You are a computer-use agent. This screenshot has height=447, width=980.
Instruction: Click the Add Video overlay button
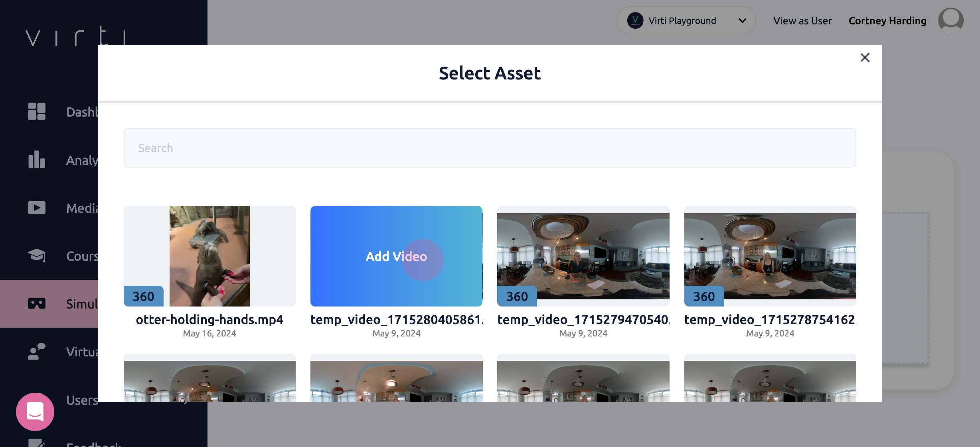pos(396,256)
